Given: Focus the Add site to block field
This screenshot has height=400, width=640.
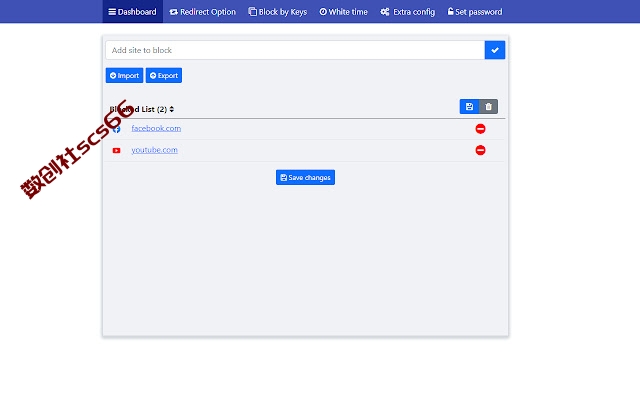Looking at the screenshot, I should [x=295, y=50].
